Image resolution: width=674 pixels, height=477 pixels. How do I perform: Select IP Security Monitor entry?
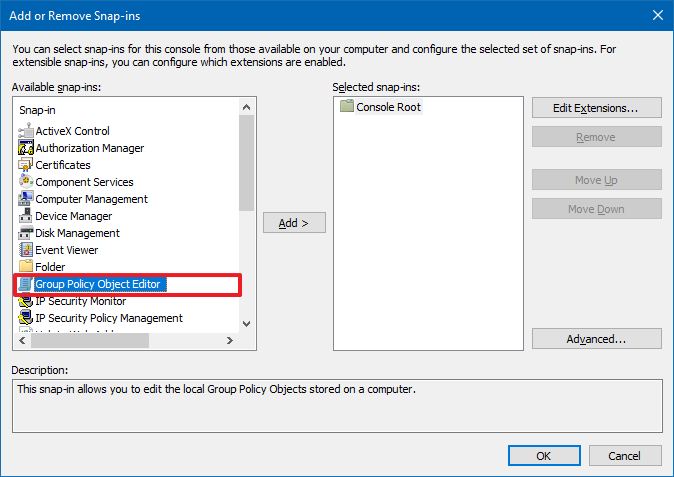pyautogui.click(x=80, y=301)
